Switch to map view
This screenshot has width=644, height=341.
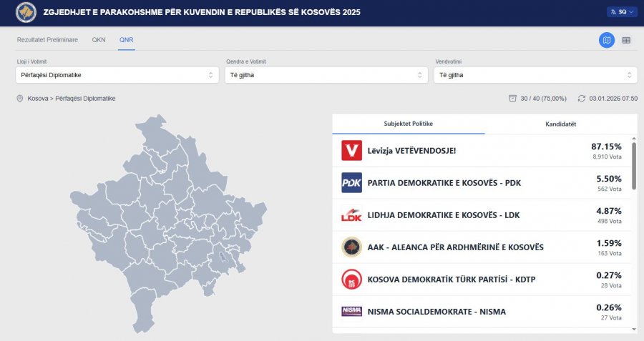[607, 40]
